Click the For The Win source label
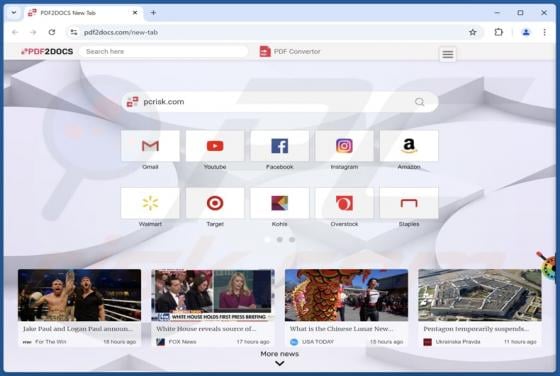The height and width of the screenshot is (376, 560). click(x=51, y=342)
